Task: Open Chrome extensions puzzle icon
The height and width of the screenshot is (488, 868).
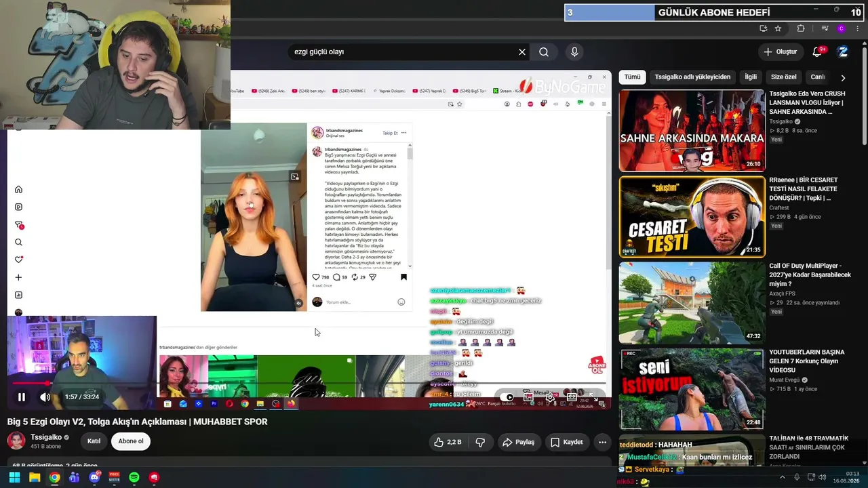Action: click(x=801, y=28)
